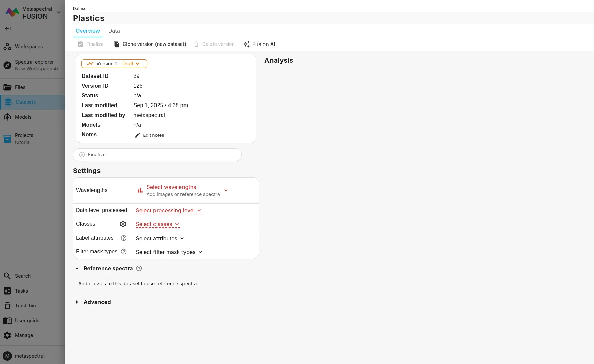Click the collapse sidebar arrow icon
Image resolution: width=594 pixels, height=364 pixels.
click(x=8, y=29)
